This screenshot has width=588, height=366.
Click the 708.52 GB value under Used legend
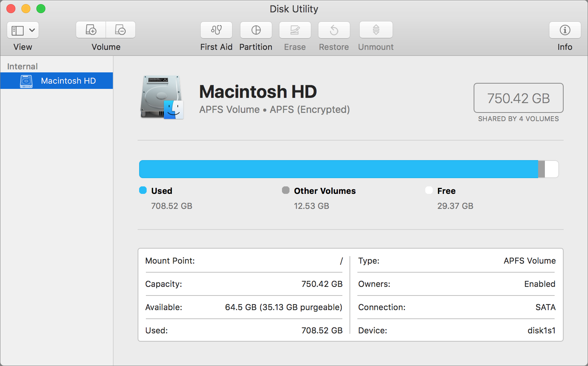(172, 206)
